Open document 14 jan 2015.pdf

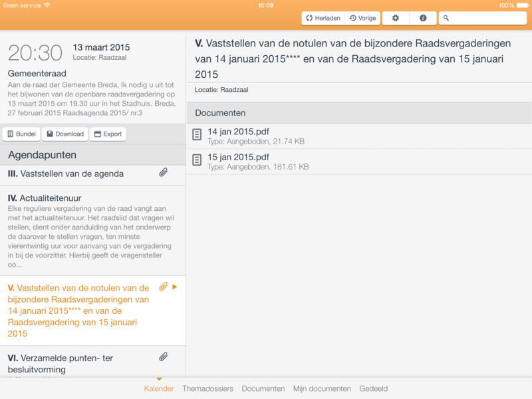point(359,136)
